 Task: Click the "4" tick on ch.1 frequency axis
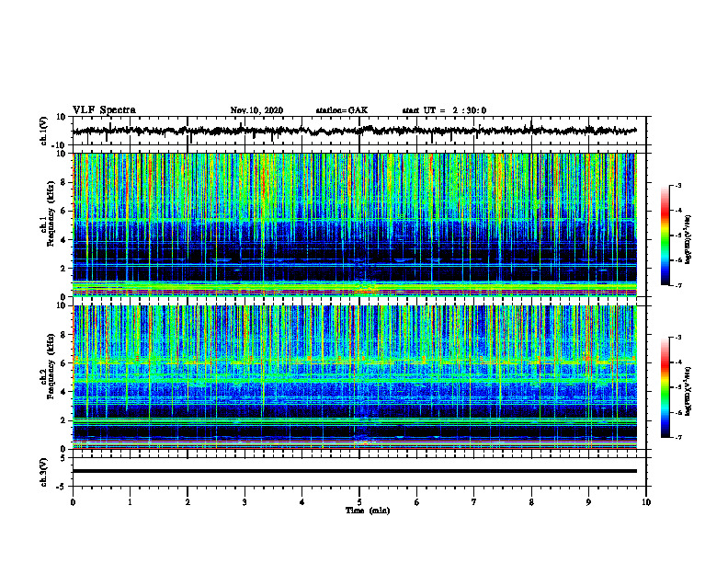63,240
